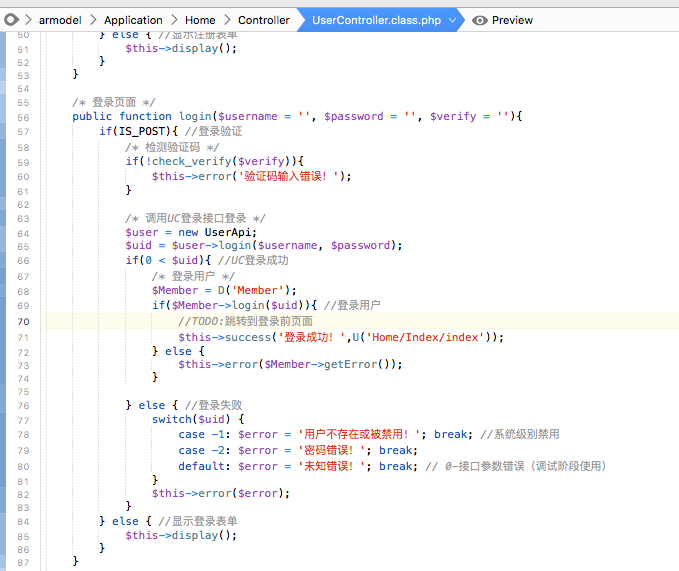Click the '/* 调用UC登录接口登录 */' comment
The width and height of the screenshot is (679, 571).
[x=195, y=218]
